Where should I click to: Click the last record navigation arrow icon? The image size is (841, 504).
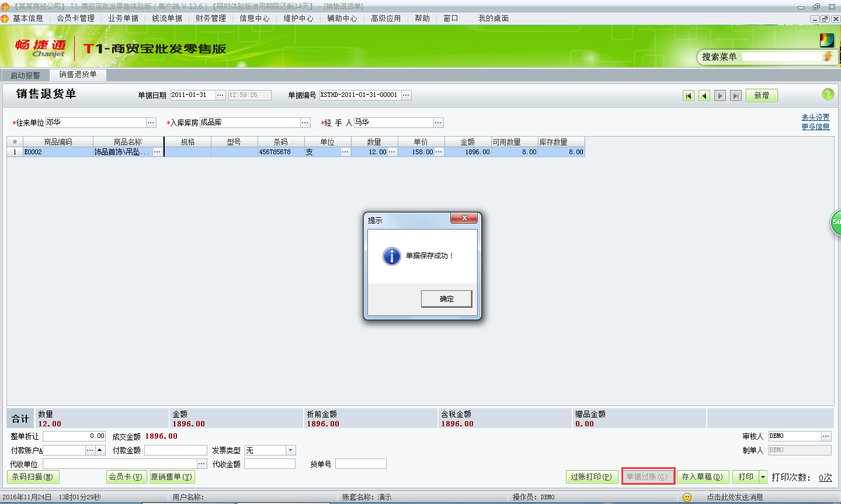pyautogui.click(x=735, y=95)
